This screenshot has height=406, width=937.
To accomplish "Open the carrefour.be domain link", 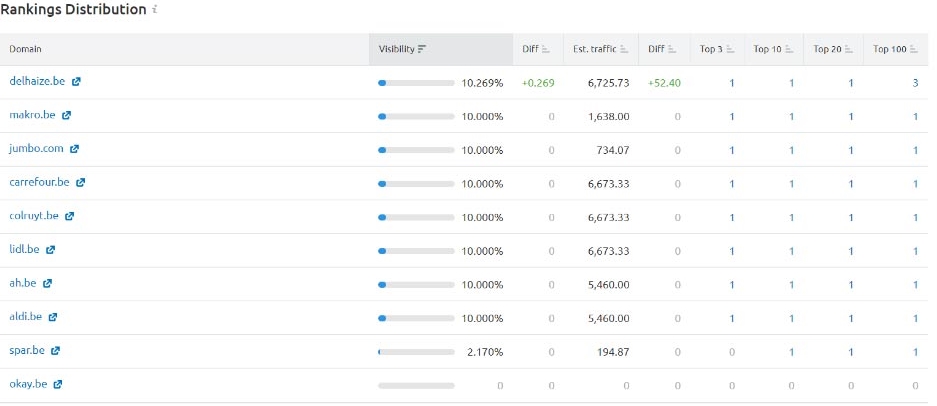I will pos(39,182).
